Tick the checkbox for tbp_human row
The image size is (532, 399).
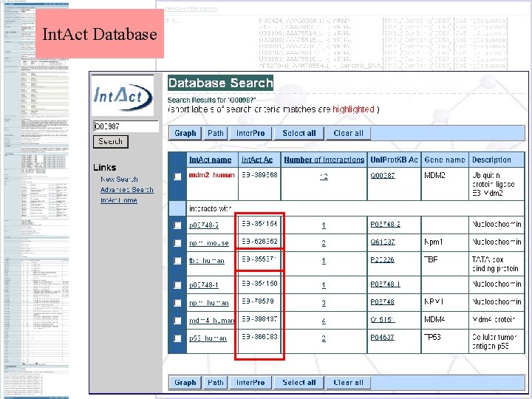[x=177, y=261]
